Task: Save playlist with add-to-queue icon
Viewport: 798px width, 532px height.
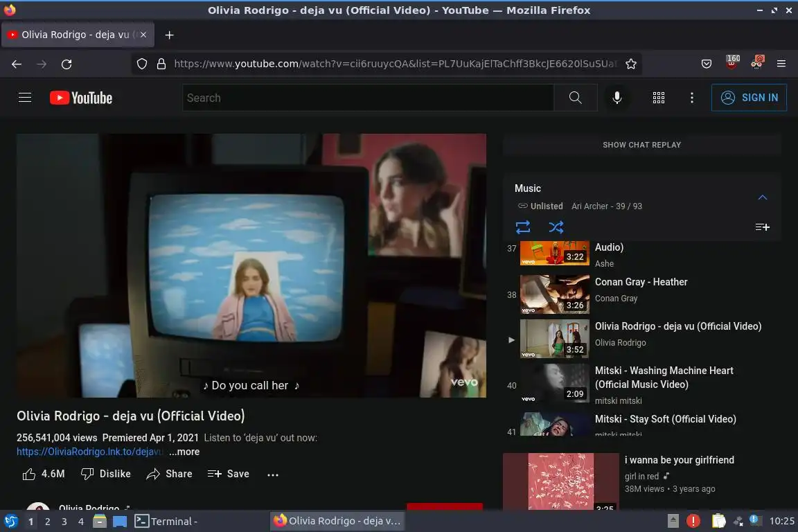Action: pos(763,227)
